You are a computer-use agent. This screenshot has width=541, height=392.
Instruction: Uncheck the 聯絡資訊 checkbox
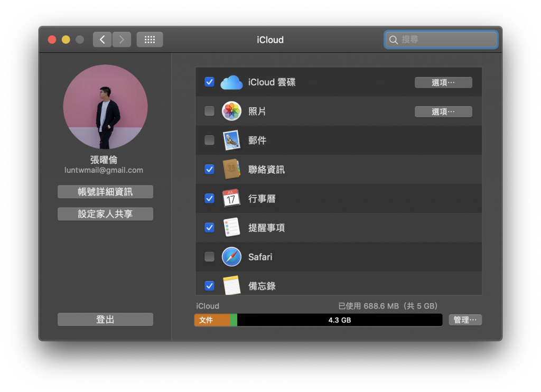click(209, 170)
